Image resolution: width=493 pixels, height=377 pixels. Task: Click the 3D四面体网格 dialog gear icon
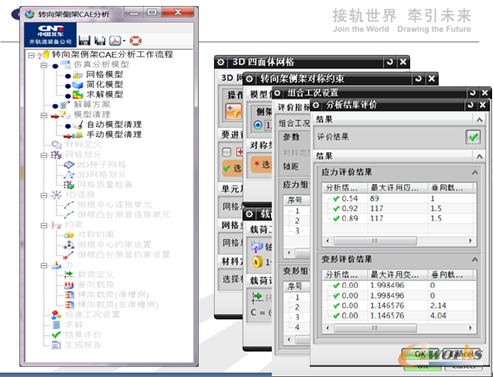(x=221, y=62)
